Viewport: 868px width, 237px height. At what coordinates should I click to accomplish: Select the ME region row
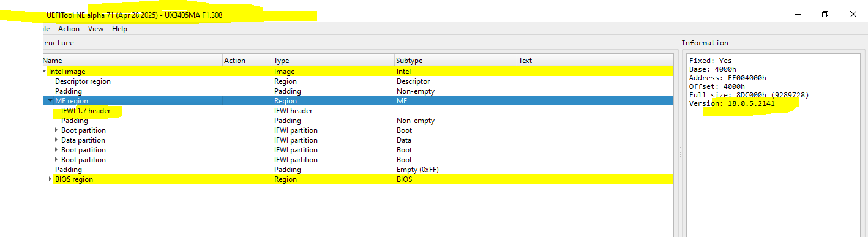[357, 101]
